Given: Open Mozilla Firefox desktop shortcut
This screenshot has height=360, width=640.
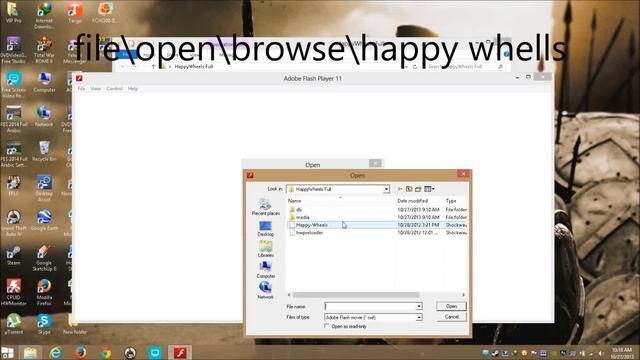Looking at the screenshot, I should [x=44, y=292].
